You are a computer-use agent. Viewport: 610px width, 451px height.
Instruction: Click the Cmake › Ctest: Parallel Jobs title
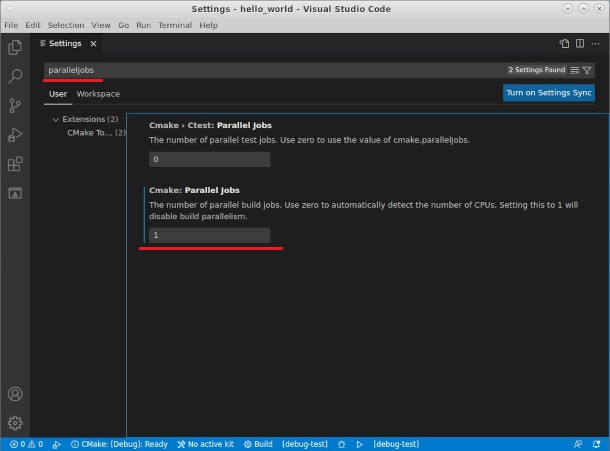[210, 125]
